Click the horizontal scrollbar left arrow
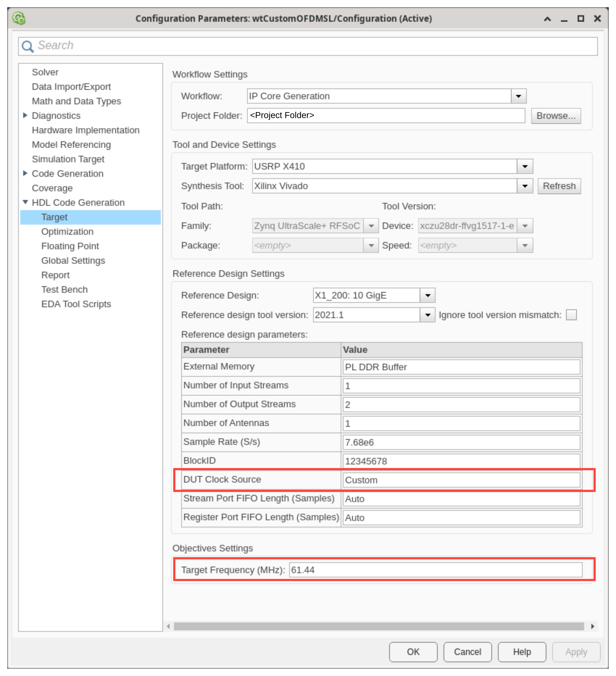 coord(168,626)
